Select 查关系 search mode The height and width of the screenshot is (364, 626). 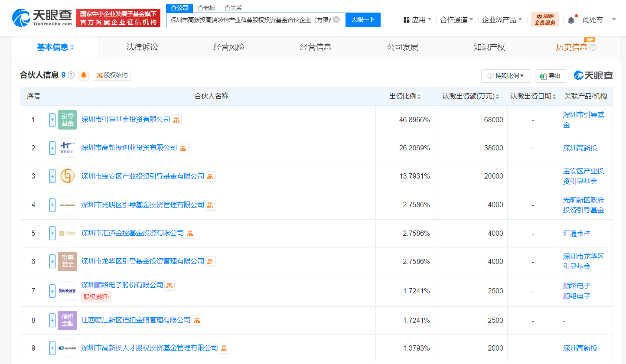[233, 8]
